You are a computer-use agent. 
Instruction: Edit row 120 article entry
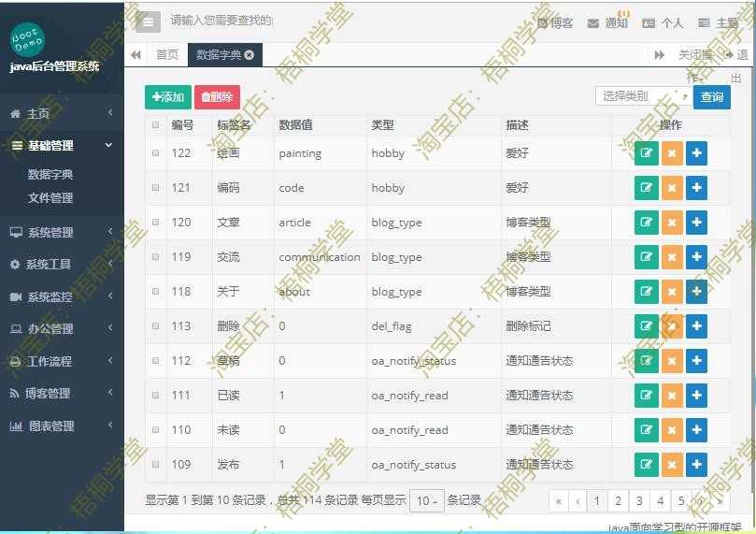646,223
